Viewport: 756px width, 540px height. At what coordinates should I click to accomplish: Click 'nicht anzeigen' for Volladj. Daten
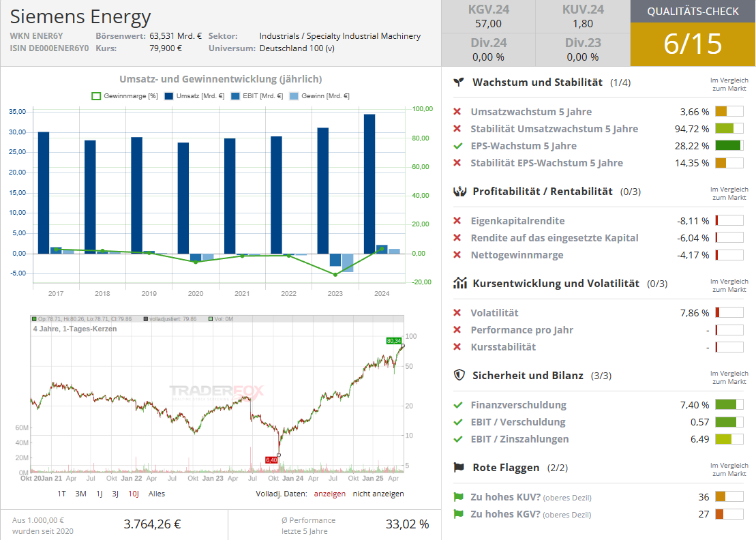[x=378, y=494]
